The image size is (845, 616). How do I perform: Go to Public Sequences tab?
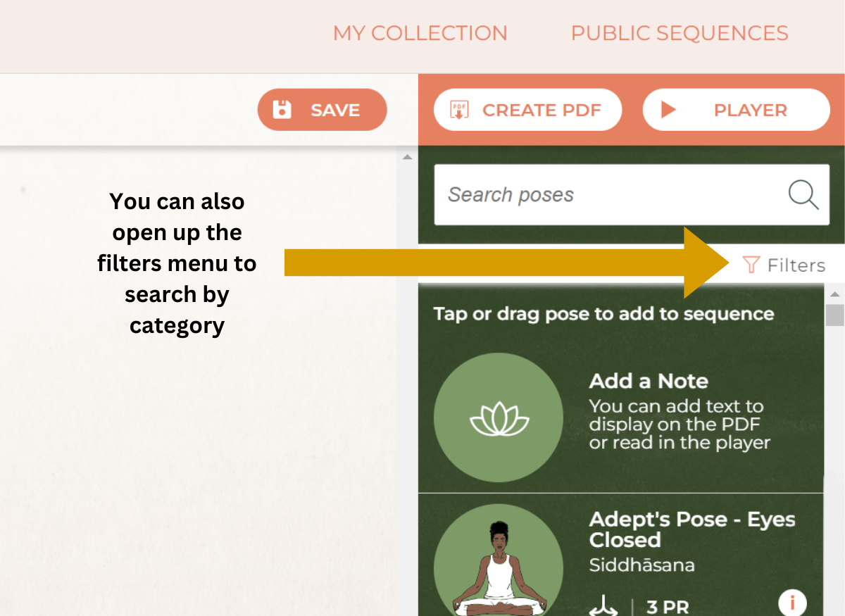(680, 33)
